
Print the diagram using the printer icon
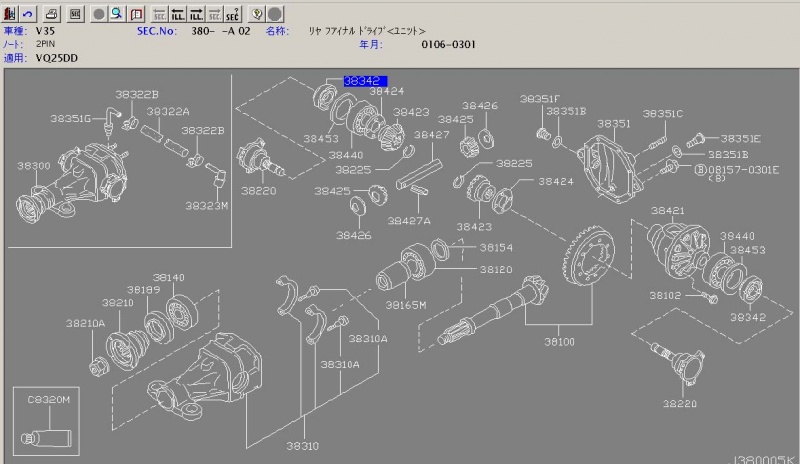52,14
